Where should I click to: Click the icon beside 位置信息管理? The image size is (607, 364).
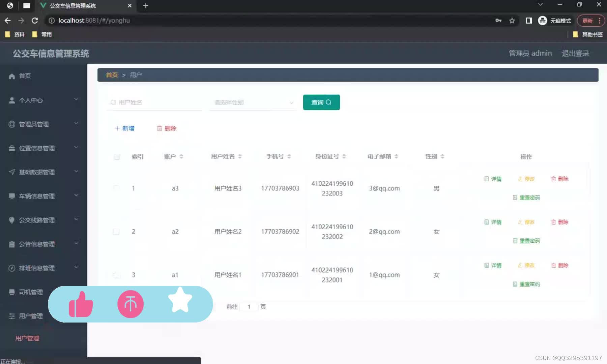coord(12,148)
